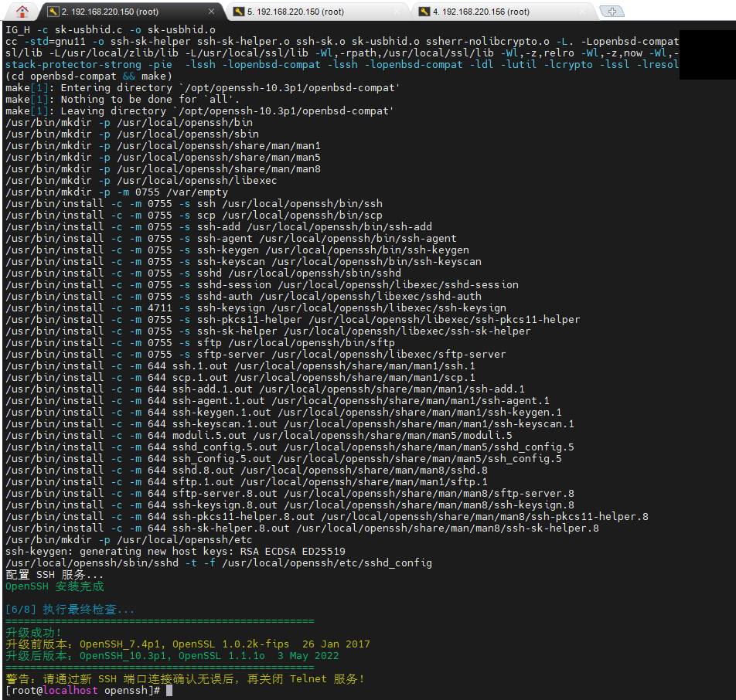The height and width of the screenshot is (700, 736).
Task: Click the install line for man5/moduli.5
Action: [259, 436]
